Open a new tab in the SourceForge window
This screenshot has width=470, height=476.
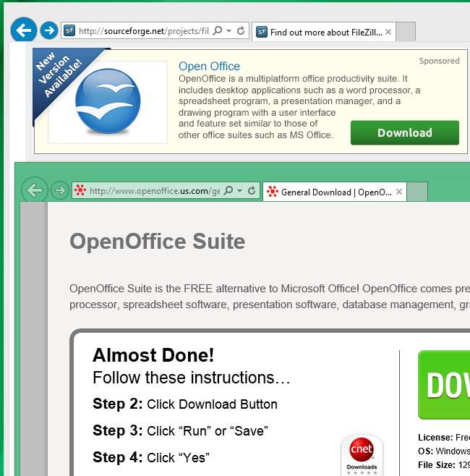click(x=406, y=32)
